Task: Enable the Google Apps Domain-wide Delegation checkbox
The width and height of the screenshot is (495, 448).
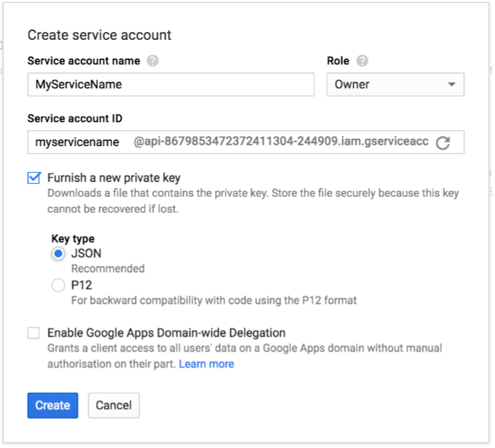Action: [34, 333]
